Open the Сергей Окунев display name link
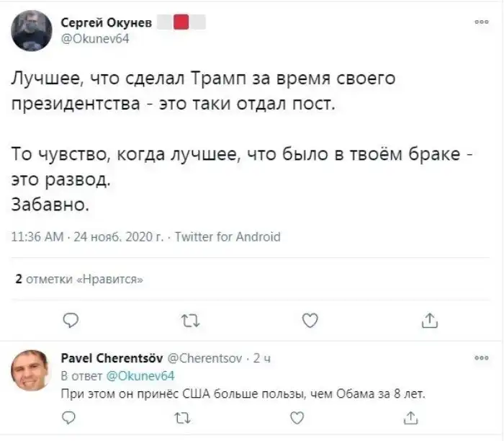This screenshot has width=504, height=441. pyautogui.click(x=107, y=24)
